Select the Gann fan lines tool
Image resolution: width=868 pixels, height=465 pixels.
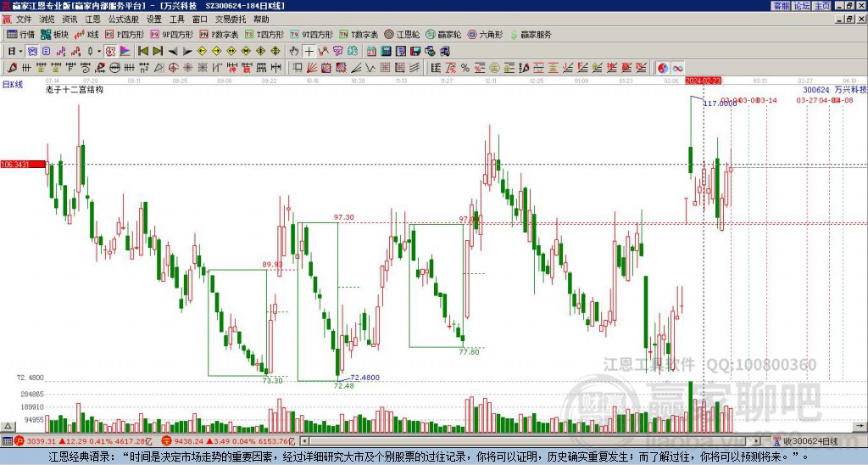pyautogui.click(x=311, y=68)
